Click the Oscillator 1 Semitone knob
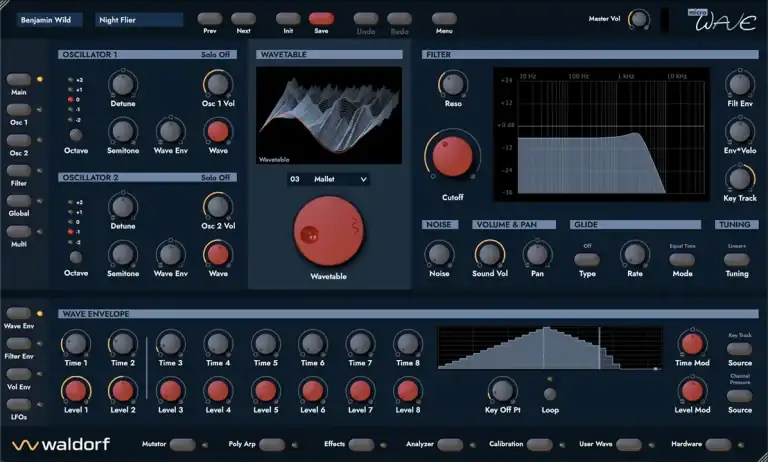 (122, 131)
